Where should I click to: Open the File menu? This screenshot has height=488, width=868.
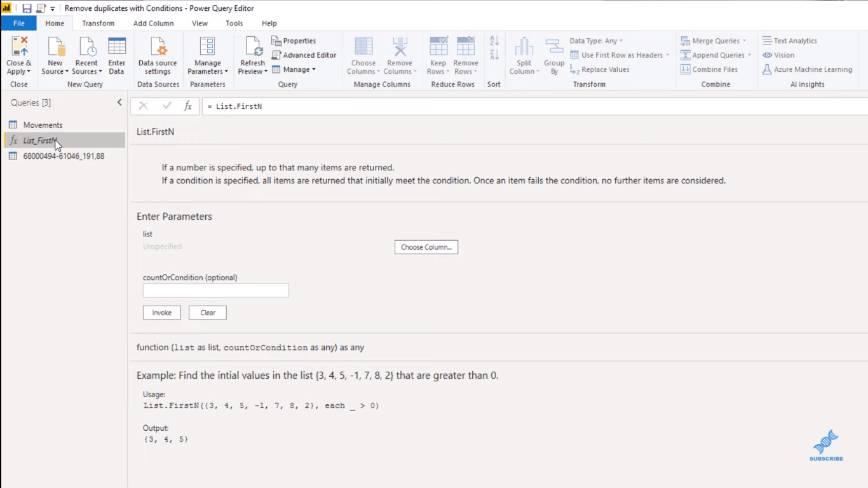(19, 24)
